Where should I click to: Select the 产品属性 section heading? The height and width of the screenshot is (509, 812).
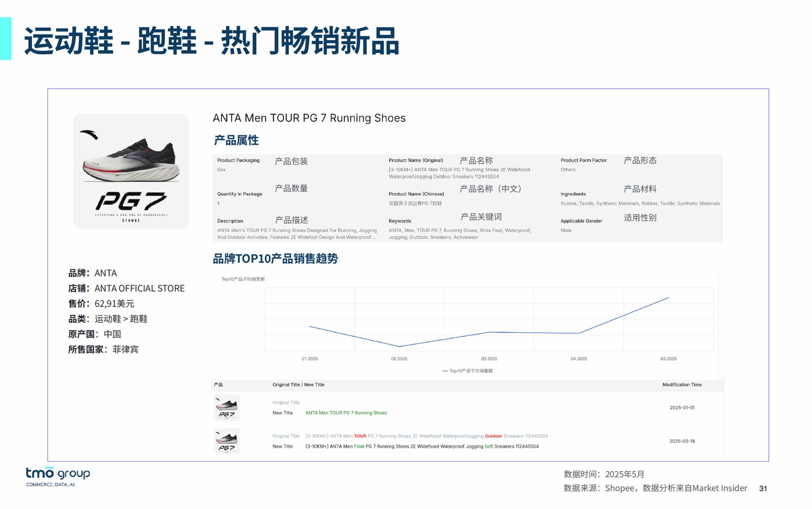click(236, 140)
